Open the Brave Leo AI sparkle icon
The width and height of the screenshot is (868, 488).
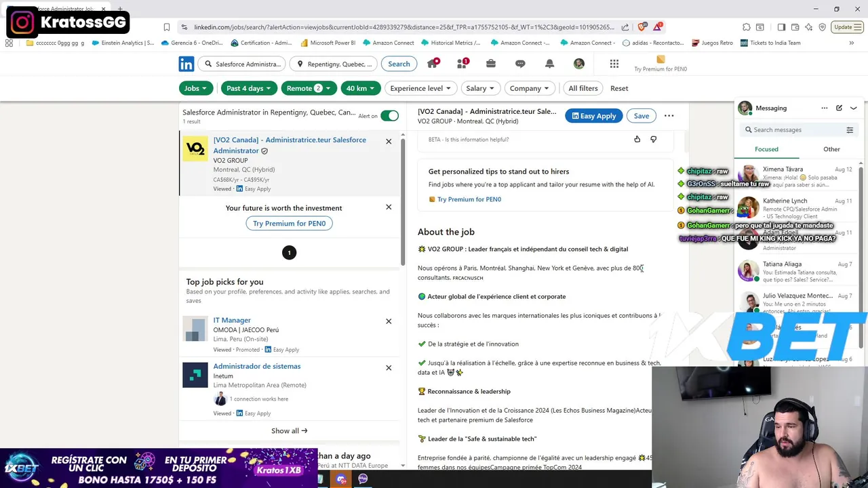808,27
